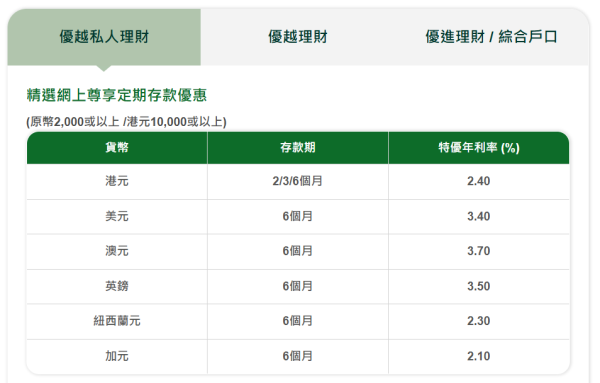600x383 pixels.
Task: Open the 優進理財 / 綜合戶口 tab
Action: point(491,37)
